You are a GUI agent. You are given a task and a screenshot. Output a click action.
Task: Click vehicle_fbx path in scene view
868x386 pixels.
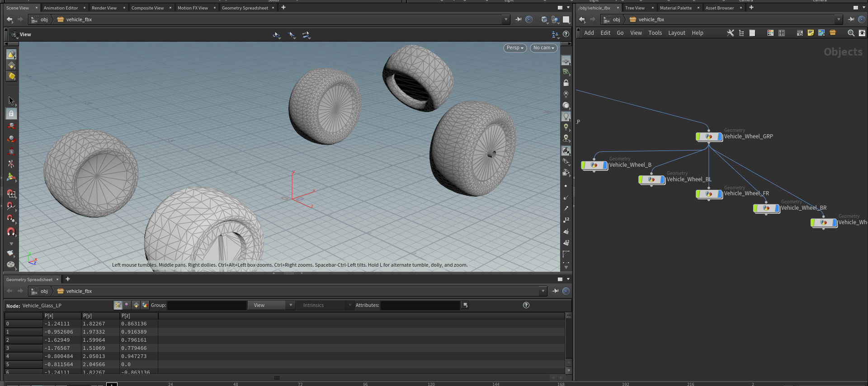pyautogui.click(x=79, y=19)
